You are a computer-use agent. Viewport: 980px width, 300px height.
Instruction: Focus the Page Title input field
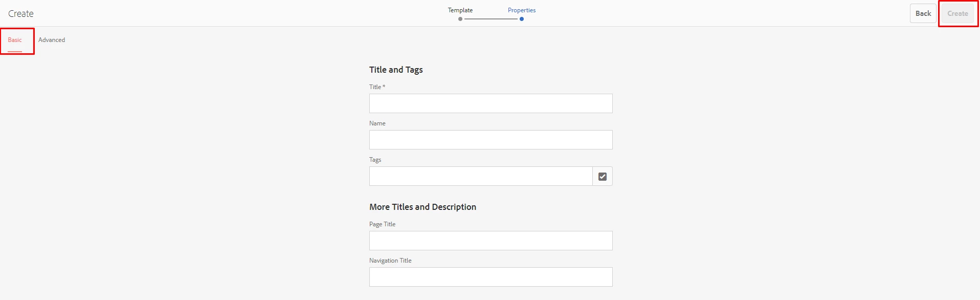pyautogui.click(x=491, y=241)
